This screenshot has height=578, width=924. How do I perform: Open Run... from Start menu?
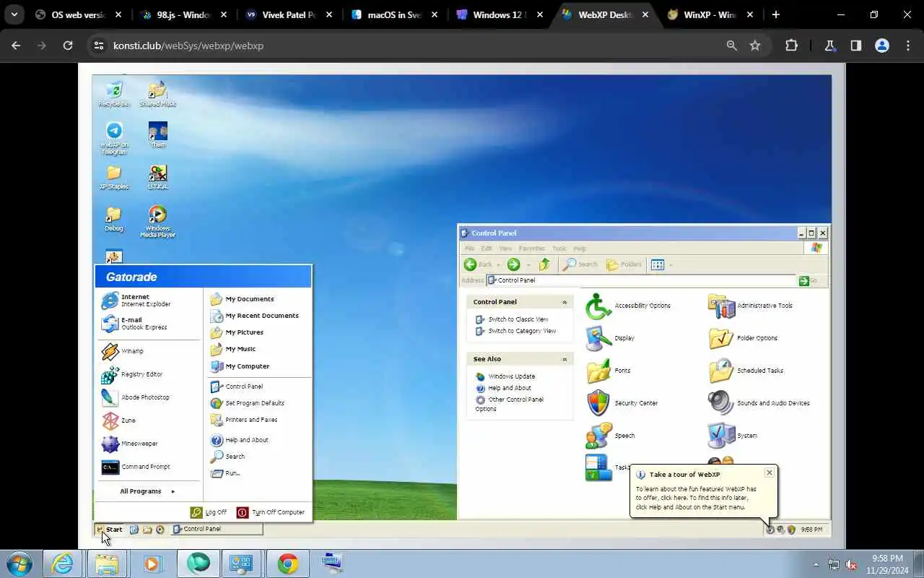pyautogui.click(x=225, y=473)
